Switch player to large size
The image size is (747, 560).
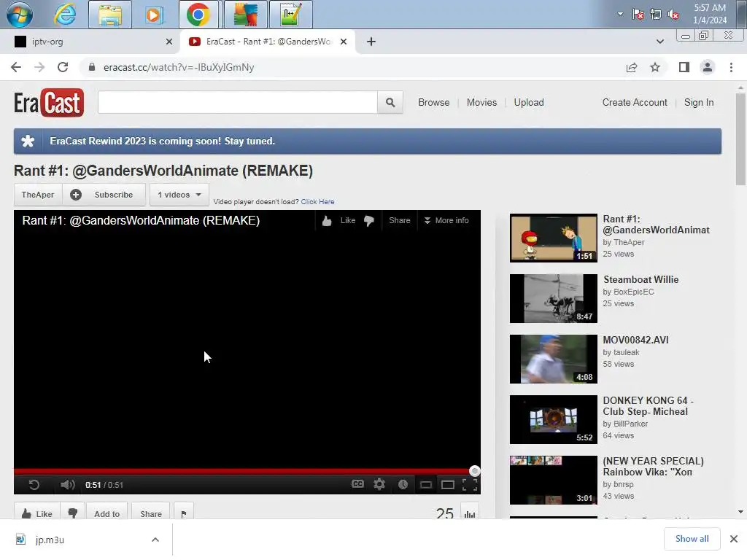pyautogui.click(x=448, y=485)
